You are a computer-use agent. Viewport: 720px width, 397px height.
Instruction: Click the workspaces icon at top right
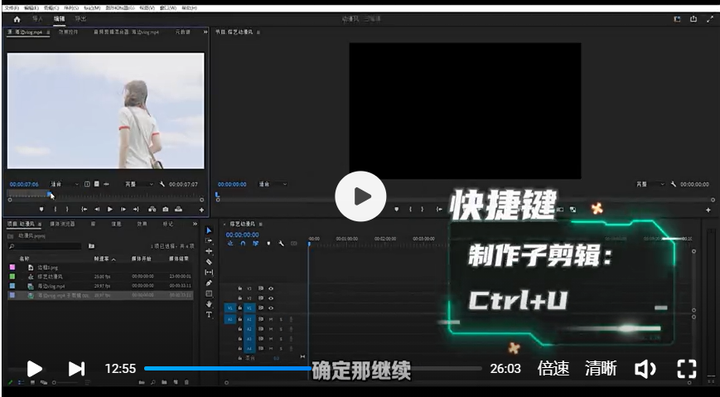coord(677,19)
